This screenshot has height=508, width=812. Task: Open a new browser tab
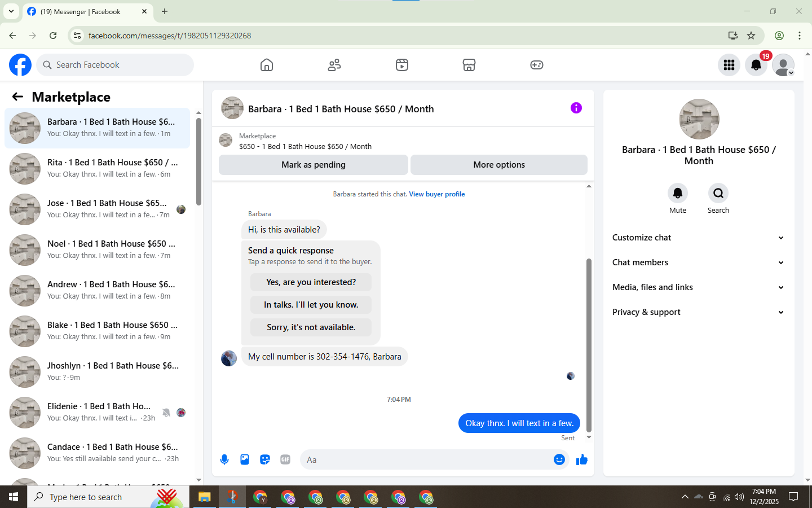pyautogui.click(x=165, y=11)
